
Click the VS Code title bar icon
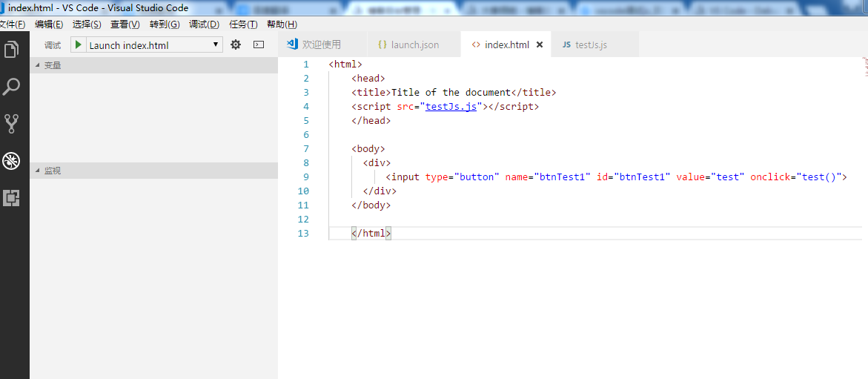(3, 7)
